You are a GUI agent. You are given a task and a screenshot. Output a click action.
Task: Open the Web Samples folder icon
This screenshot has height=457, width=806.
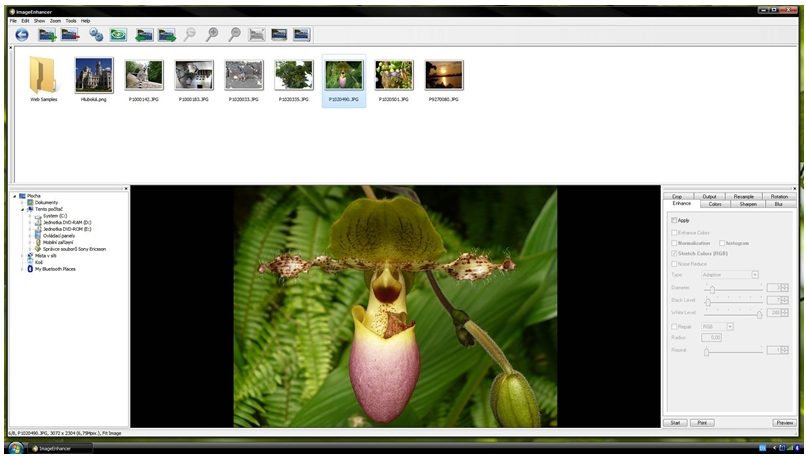(43, 76)
